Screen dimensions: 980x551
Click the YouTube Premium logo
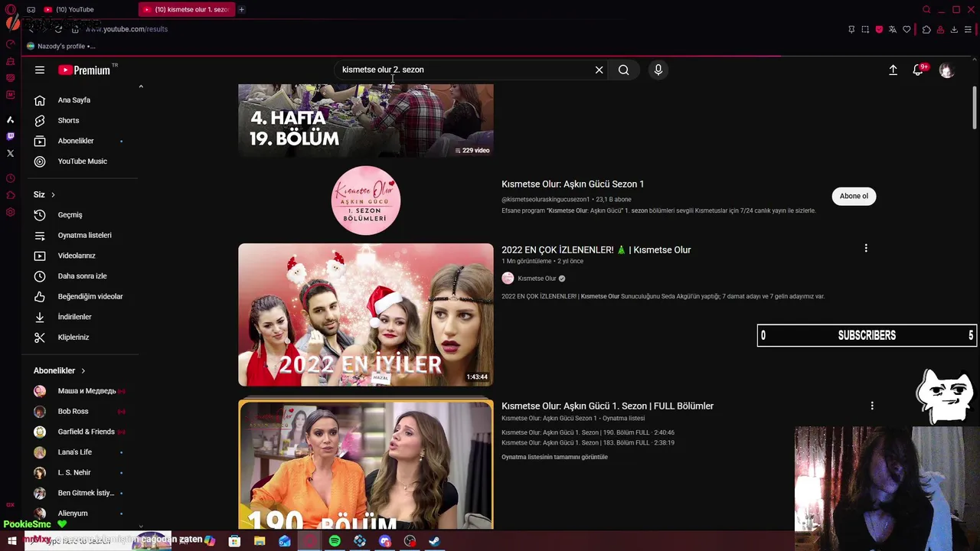[x=84, y=70]
